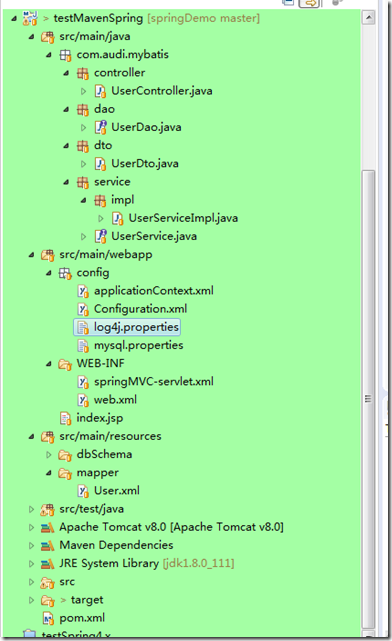Click the vertical scrollbar thumb

point(368,398)
